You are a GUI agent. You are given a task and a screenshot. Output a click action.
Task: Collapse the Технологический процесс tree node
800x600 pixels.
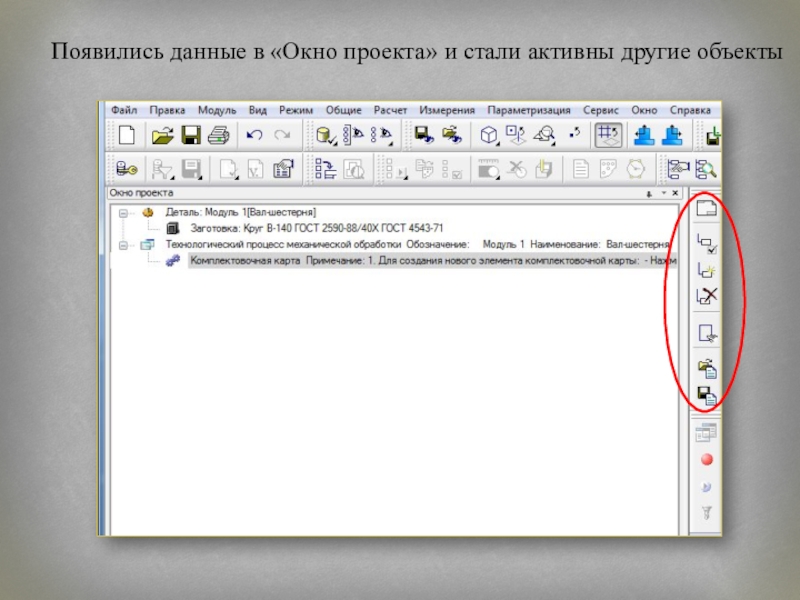pyautogui.click(x=124, y=244)
